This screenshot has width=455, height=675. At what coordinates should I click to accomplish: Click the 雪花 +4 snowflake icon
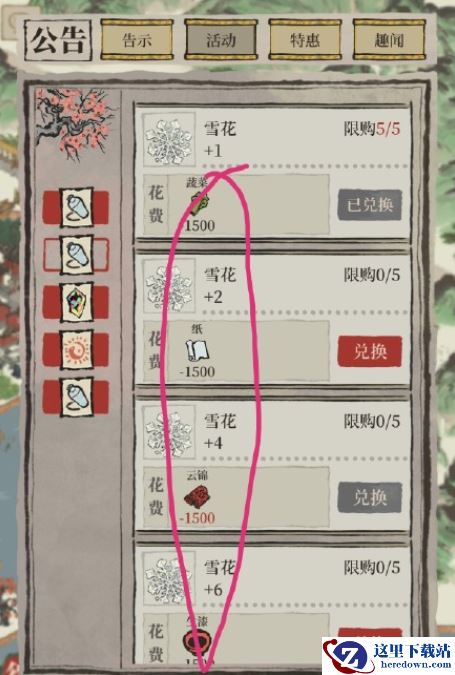pyautogui.click(x=169, y=432)
